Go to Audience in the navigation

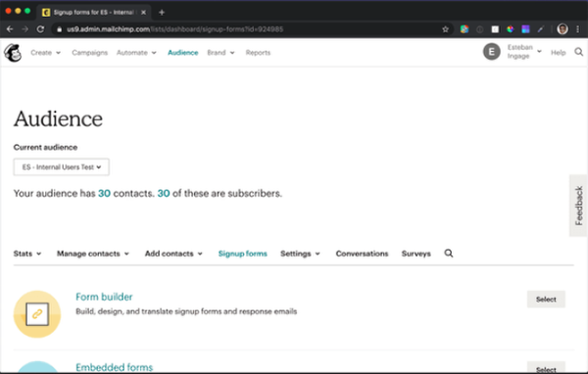(x=183, y=53)
